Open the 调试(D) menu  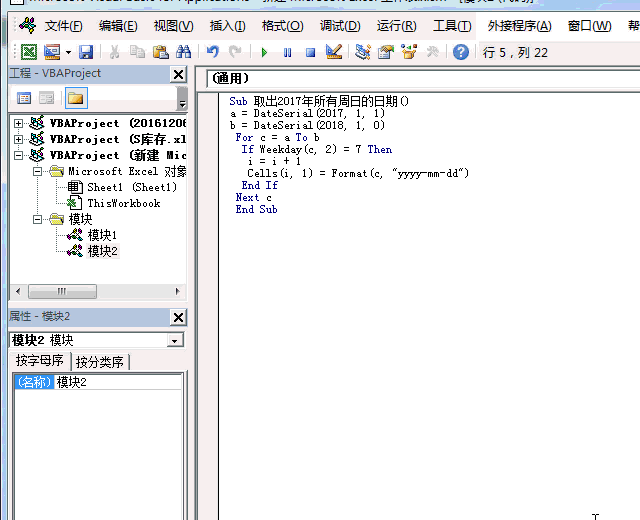(x=340, y=26)
